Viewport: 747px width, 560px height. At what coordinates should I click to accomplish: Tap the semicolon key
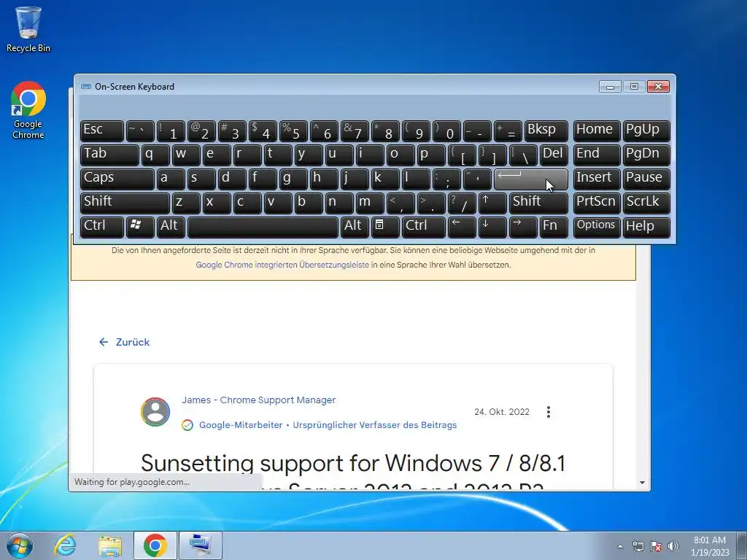coord(446,179)
